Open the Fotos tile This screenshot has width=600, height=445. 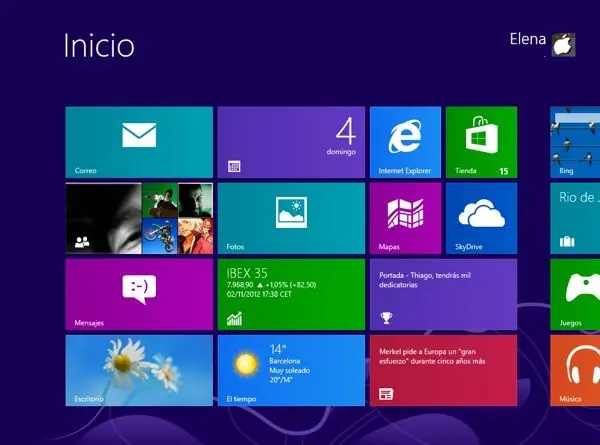291,218
